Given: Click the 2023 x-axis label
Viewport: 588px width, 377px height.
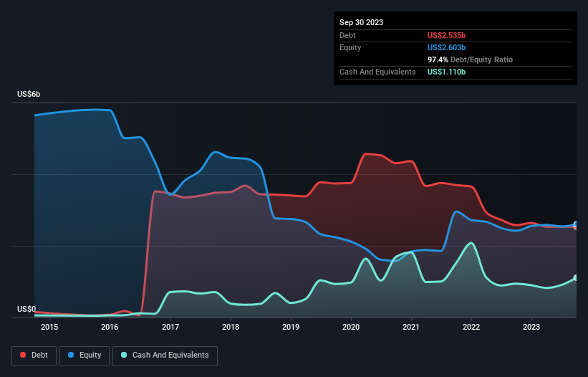Looking at the screenshot, I should 531,327.
